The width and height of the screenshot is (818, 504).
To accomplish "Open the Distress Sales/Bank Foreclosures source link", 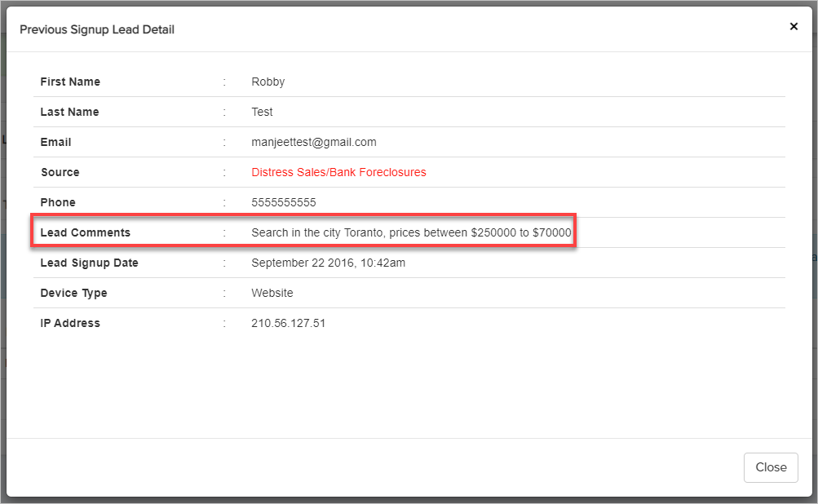I will [338, 172].
